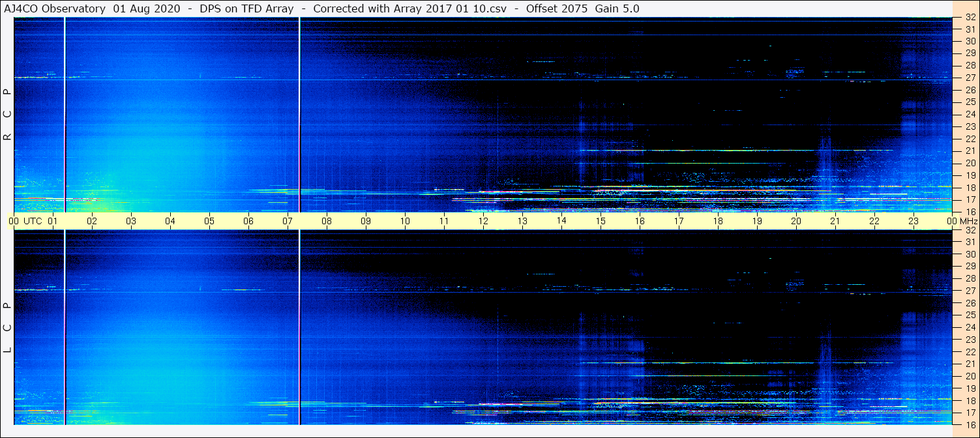Click the 17 MHz label of the LCP panel
The image size is (980, 438).
pyautogui.click(x=970, y=413)
